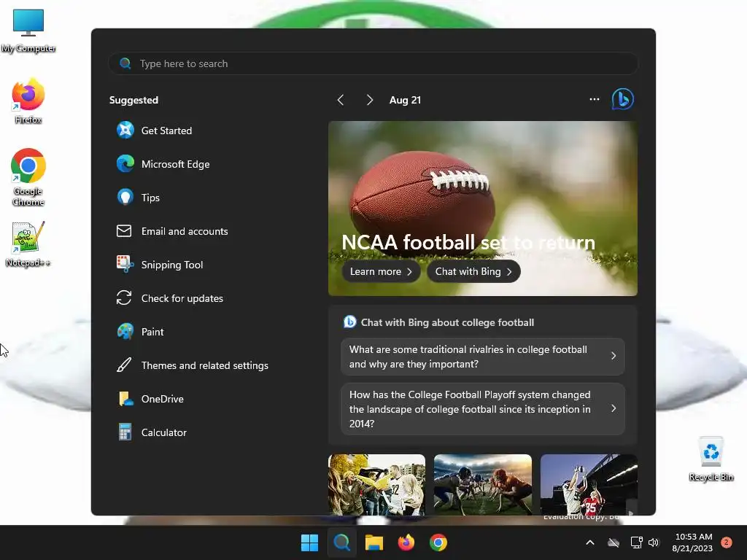Open the players at line of scrimmage thumbnail
The width and height of the screenshot is (747, 560).
click(x=483, y=484)
